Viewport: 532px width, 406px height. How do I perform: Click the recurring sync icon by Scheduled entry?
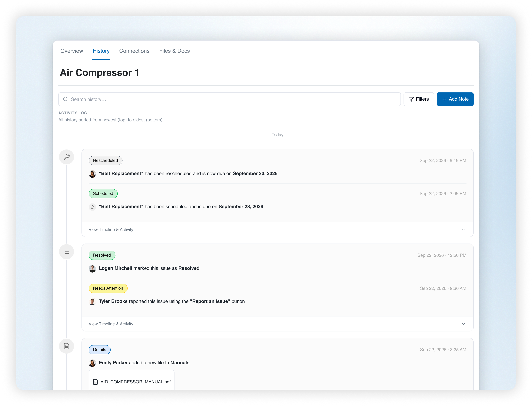[x=92, y=207]
